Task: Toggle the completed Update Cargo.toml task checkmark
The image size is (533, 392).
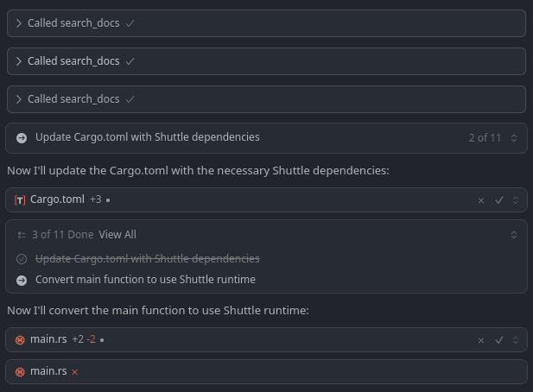Action: 22,258
